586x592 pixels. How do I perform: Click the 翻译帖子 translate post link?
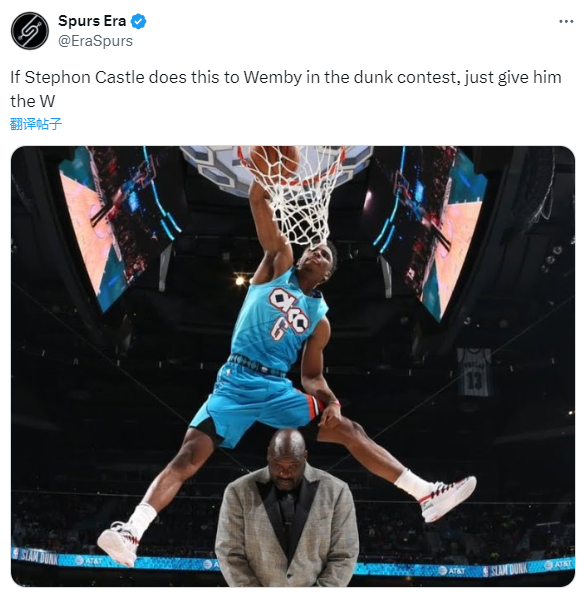click(x=35, y=124)
